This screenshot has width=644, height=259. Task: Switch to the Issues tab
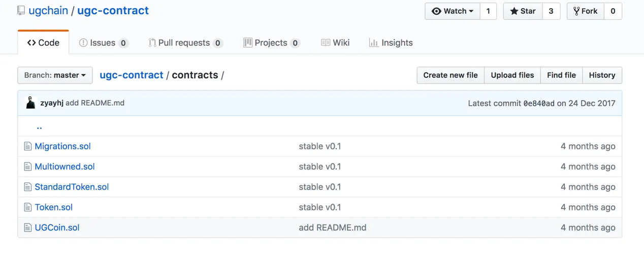(104, 43)
